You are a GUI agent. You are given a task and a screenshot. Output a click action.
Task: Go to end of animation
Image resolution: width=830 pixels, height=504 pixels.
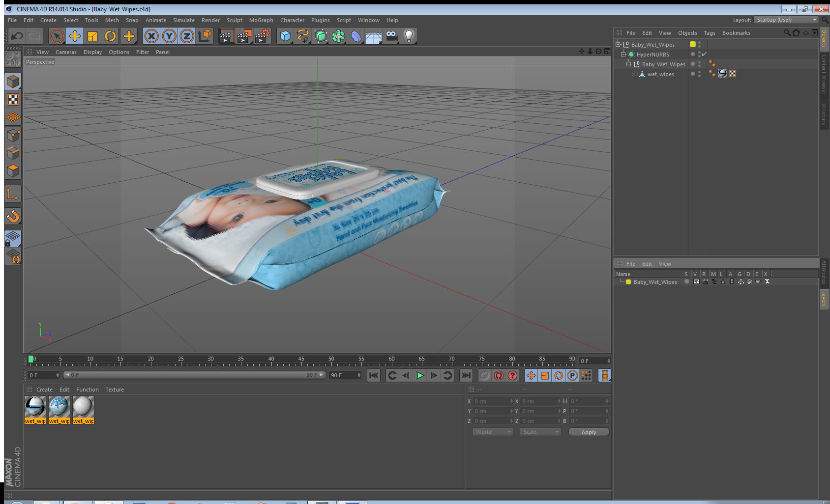click(x=466, y=375)
